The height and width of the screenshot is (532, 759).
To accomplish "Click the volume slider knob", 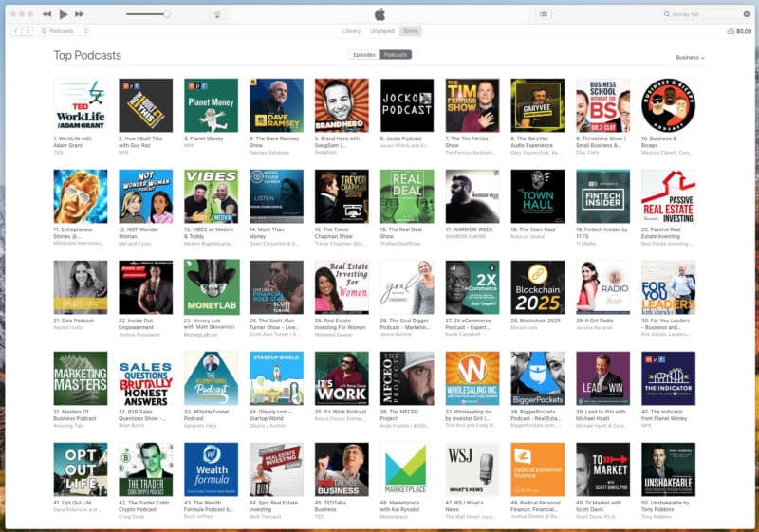I will pyautogui.click(x=166, y=14).
